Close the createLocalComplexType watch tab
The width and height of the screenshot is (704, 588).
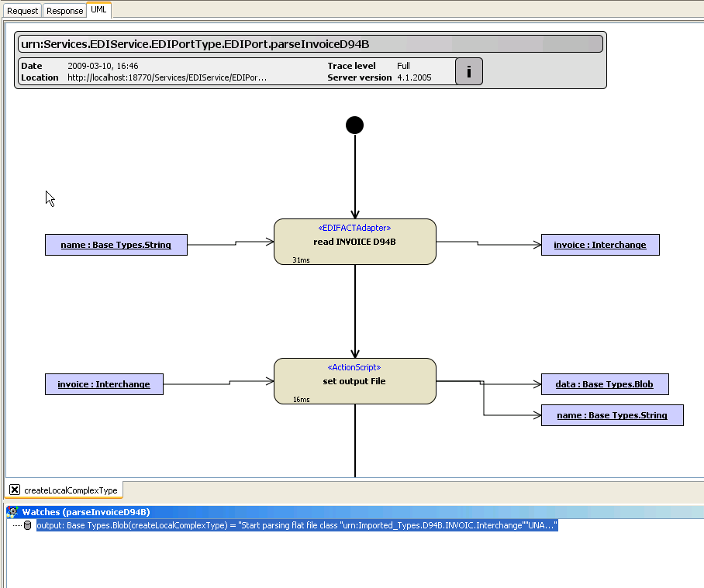coord(15,489)
